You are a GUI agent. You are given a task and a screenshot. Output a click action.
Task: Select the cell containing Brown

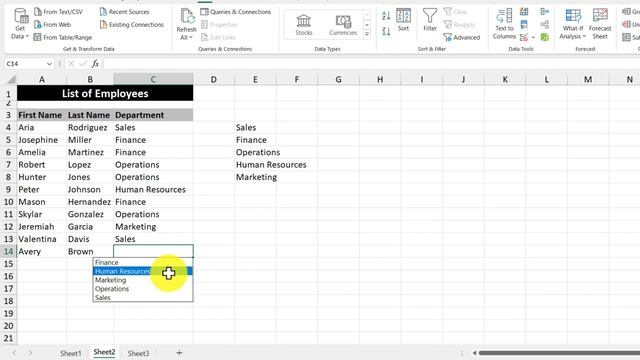(x=90, y=251)
